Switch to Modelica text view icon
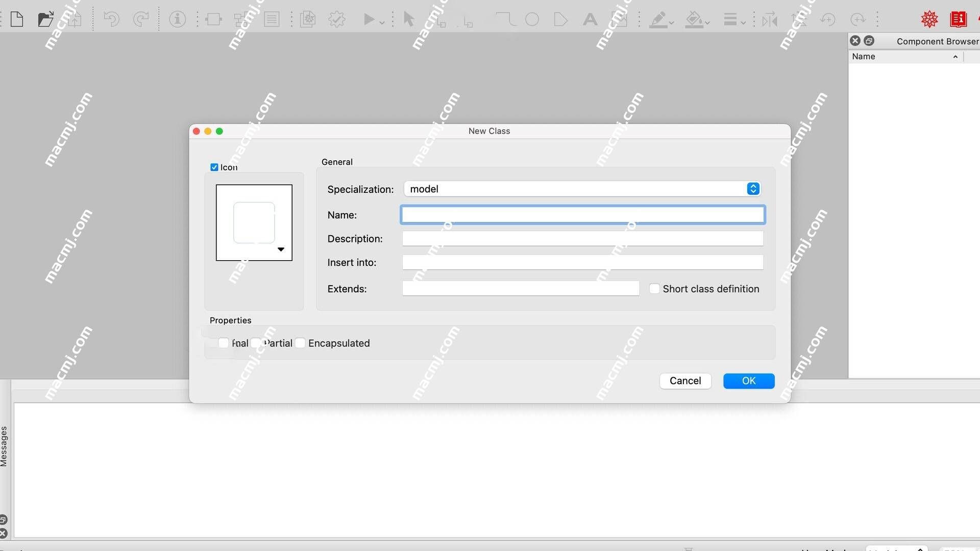The width and height of the screenshot is (980, 551). click(272, 19)
